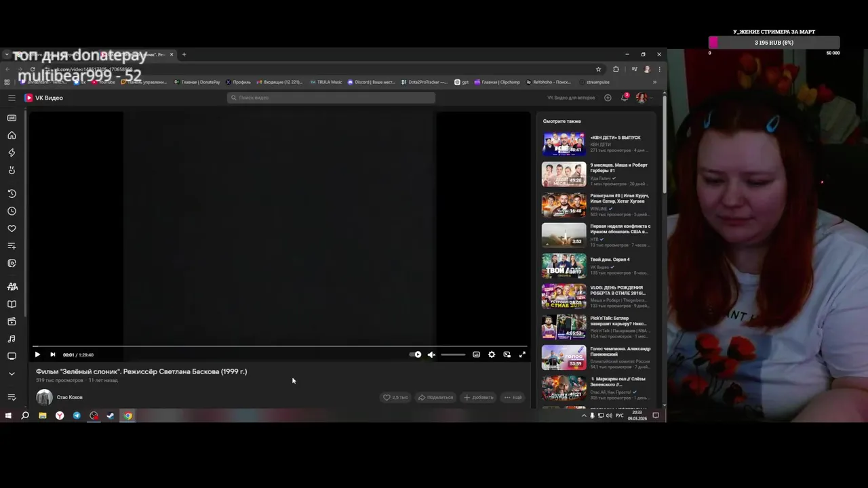Expand hidden system tray icons
Viewport: 868px width, 488px height.
tap(584, 415)
